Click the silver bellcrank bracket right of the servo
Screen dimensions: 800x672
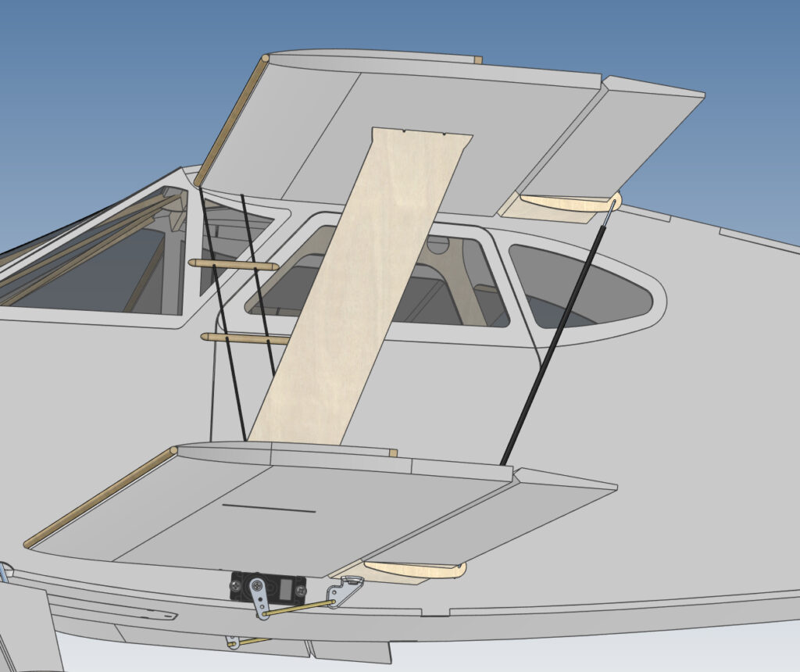[346, 591]
